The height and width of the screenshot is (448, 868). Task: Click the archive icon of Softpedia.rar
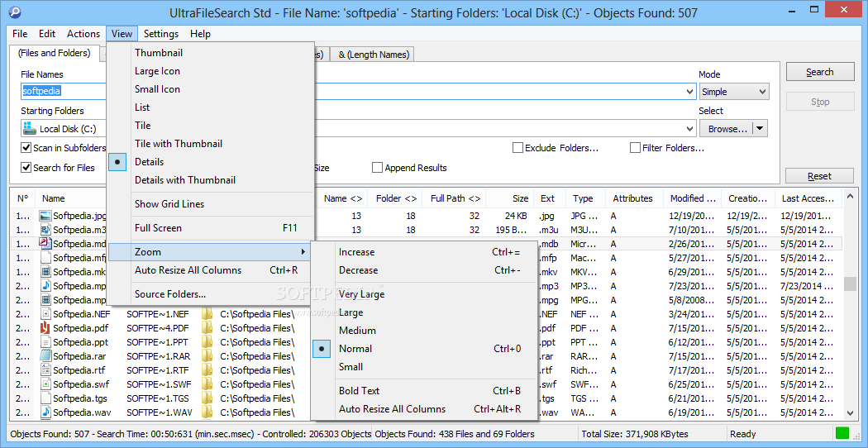(x=45, y=356)
